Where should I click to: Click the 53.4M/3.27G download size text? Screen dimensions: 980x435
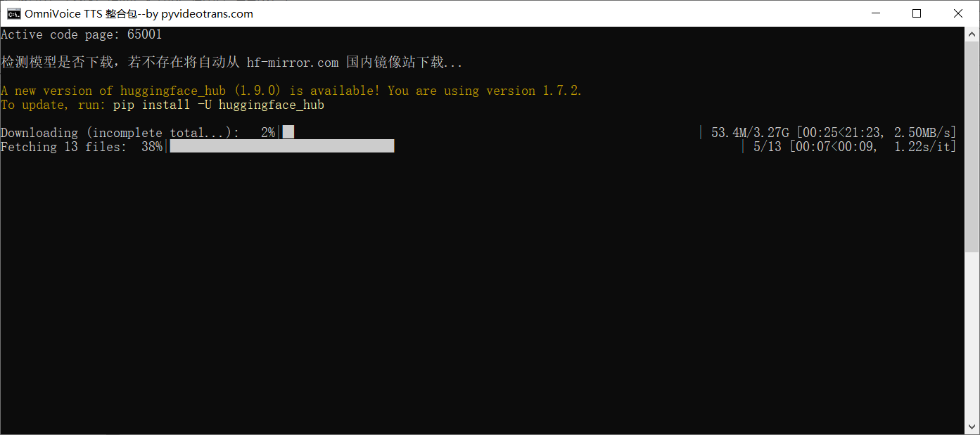point(750,133)
